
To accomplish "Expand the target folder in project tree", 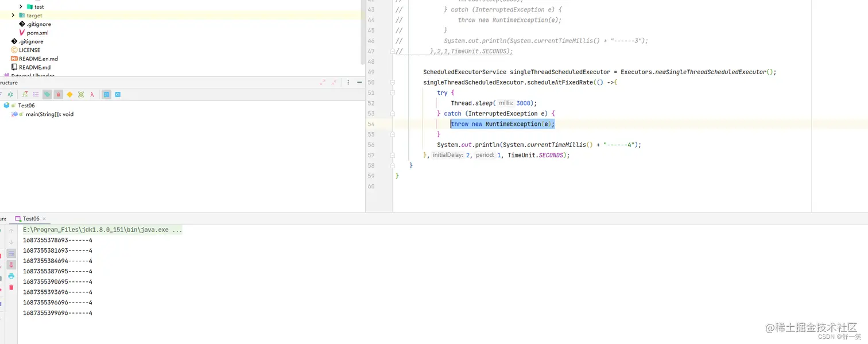I will coord(13,16).
